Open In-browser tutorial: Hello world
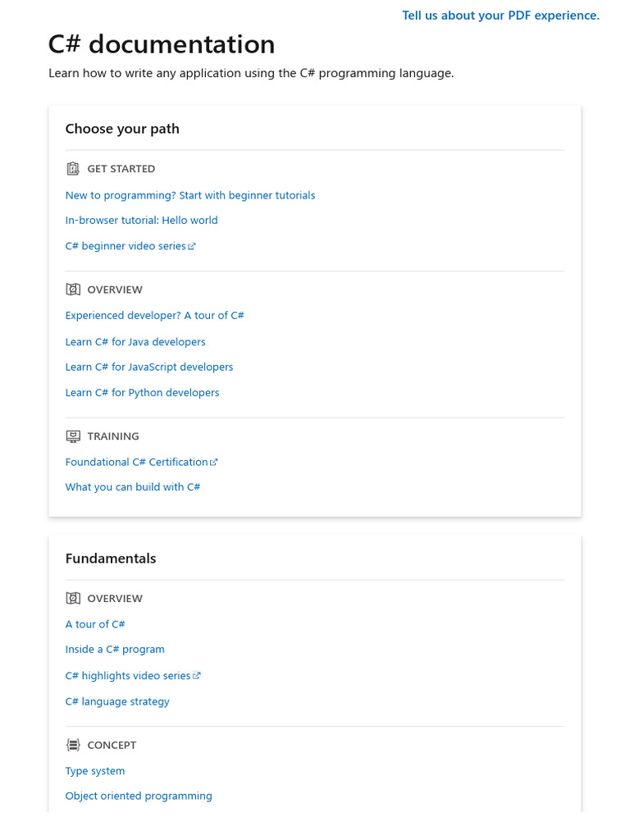 coord(141,220)
